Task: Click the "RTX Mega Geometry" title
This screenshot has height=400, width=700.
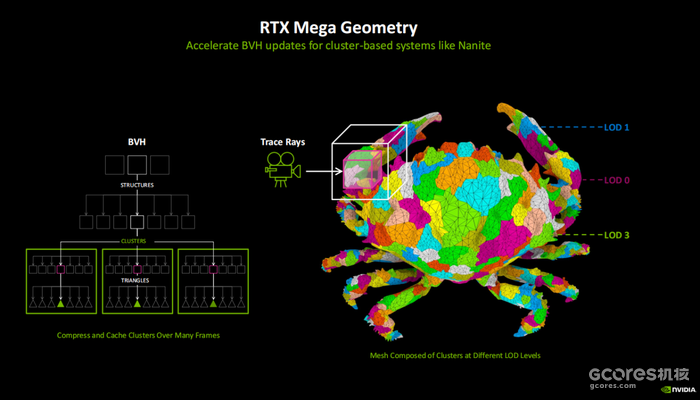Action: (338, 28)
